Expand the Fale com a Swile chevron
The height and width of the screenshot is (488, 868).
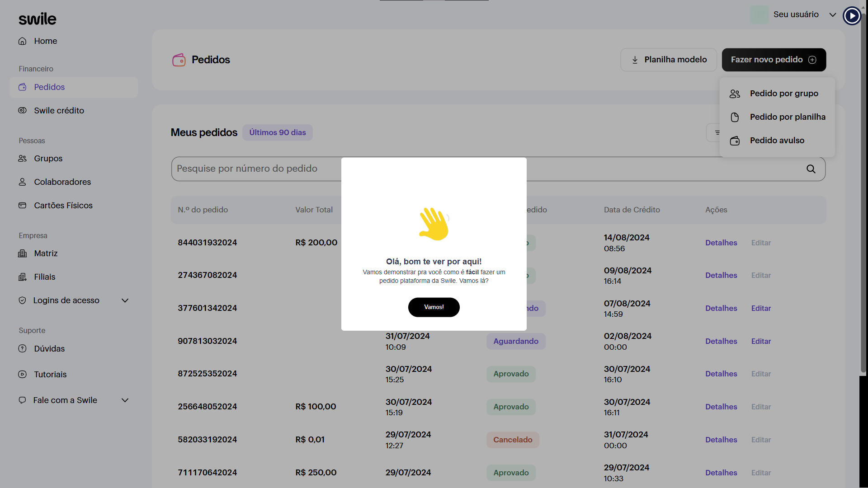pyautogui.click(x=125, y=400)
